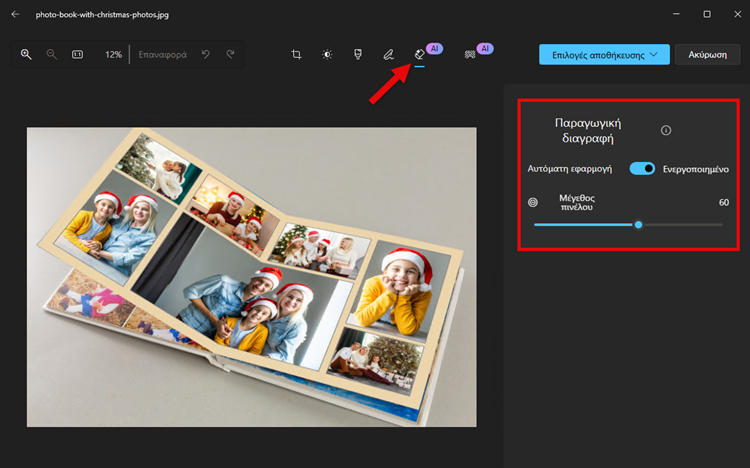Screen dimensions: 750x468
Task: Click the zoom out magnifier icon
Action: 52,54
